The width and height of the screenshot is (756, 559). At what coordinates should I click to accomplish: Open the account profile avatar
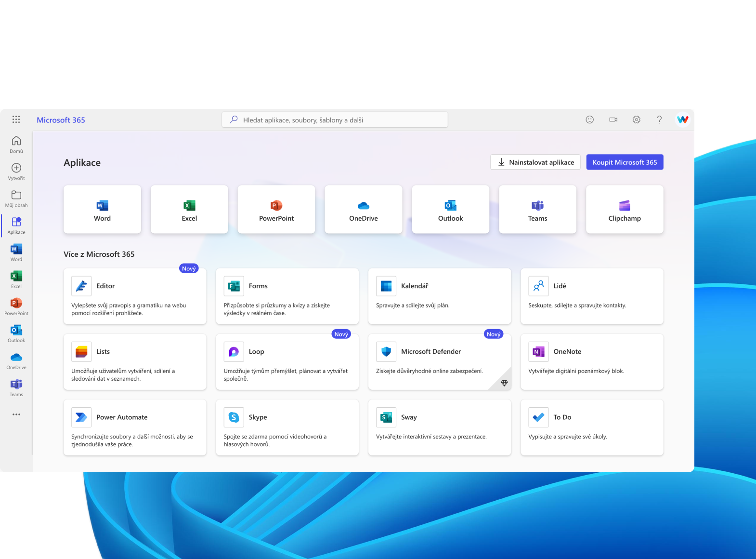click(x=682, y=120)
